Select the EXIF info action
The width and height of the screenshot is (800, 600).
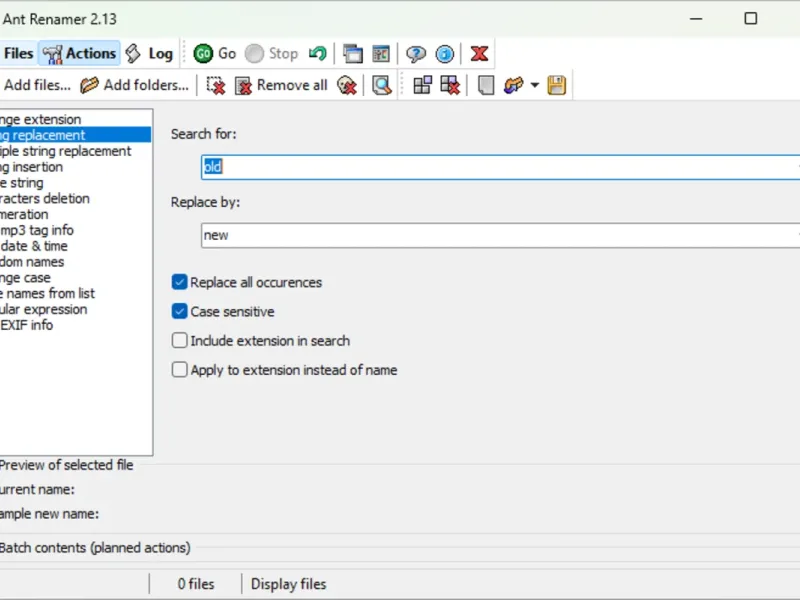pos(76,325)
